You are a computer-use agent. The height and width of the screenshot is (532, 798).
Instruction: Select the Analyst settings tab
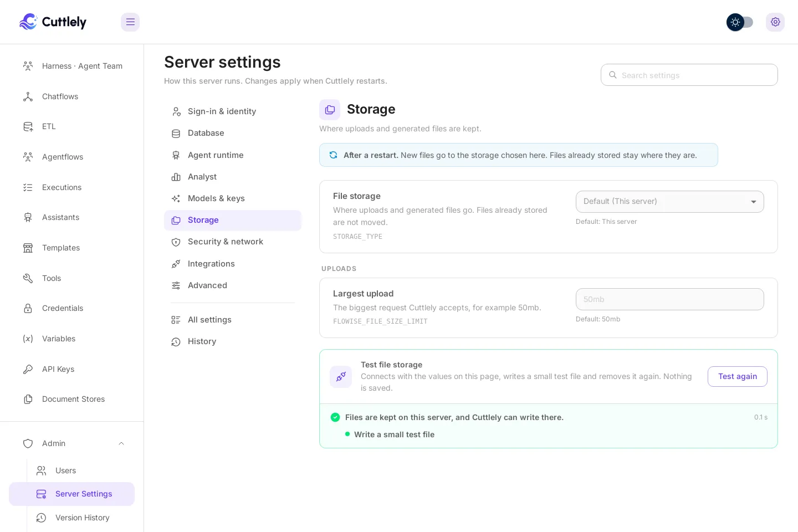click(x=233, y=177)
